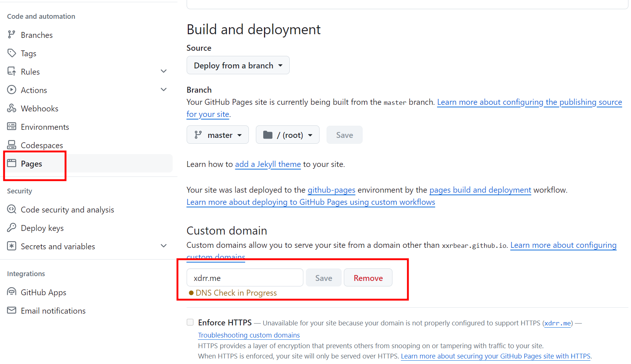This screenshot has width=631, height=364.
Task: Open the master branch selector dropdown
Action: pyautogui.click(x=218, y=135)
